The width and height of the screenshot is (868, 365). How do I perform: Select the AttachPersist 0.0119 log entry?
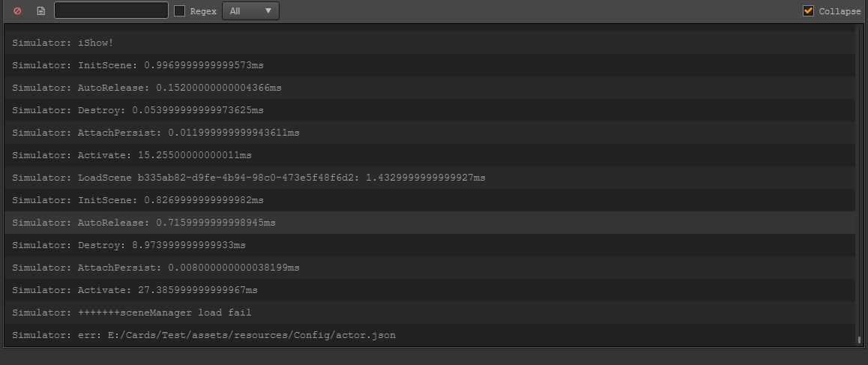coord(156,133)
